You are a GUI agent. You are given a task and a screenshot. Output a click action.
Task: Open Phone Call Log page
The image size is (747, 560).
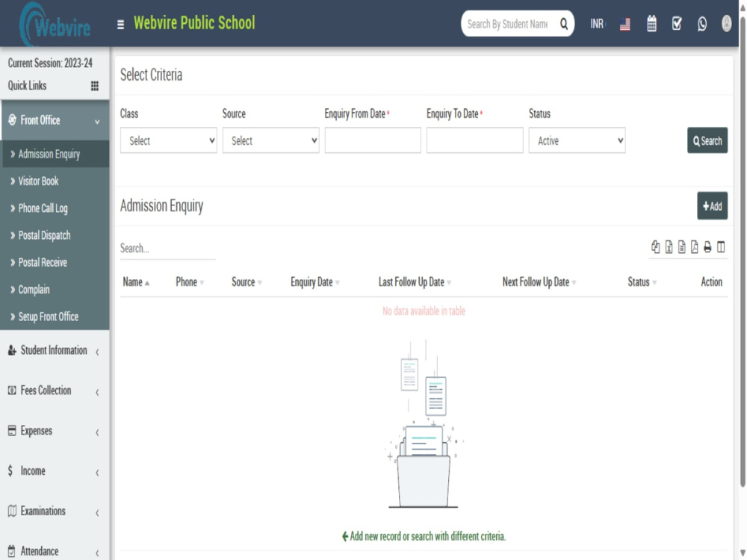click(56, 208)
